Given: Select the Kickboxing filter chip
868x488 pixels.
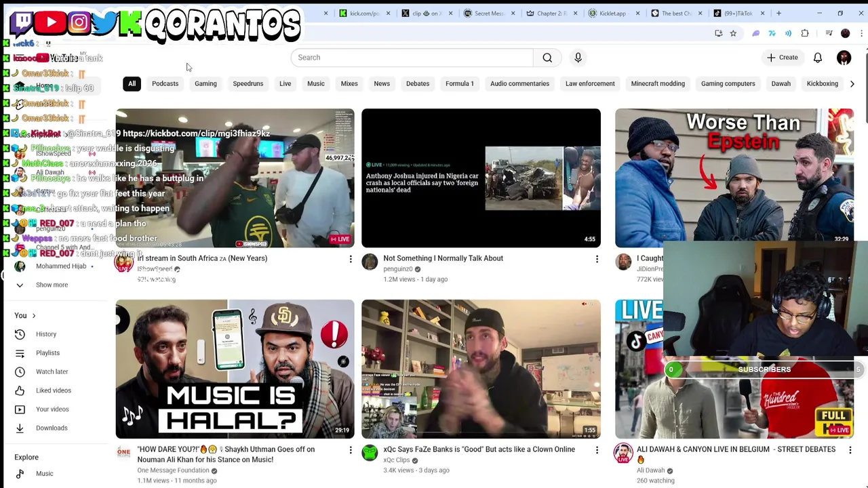Looking at the screenshot, I should coord(823,84).
